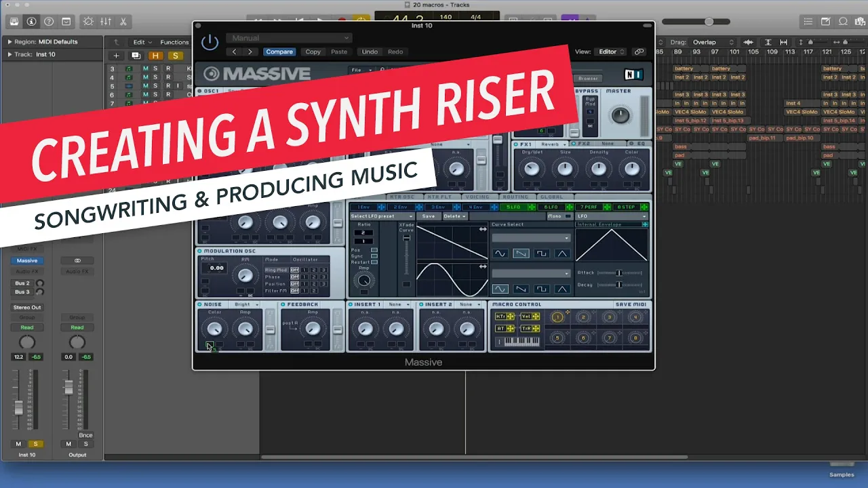The image size is (868, 488).
Task: Click the Decay slider in Internal Envelope
Action: coord(619,285)
